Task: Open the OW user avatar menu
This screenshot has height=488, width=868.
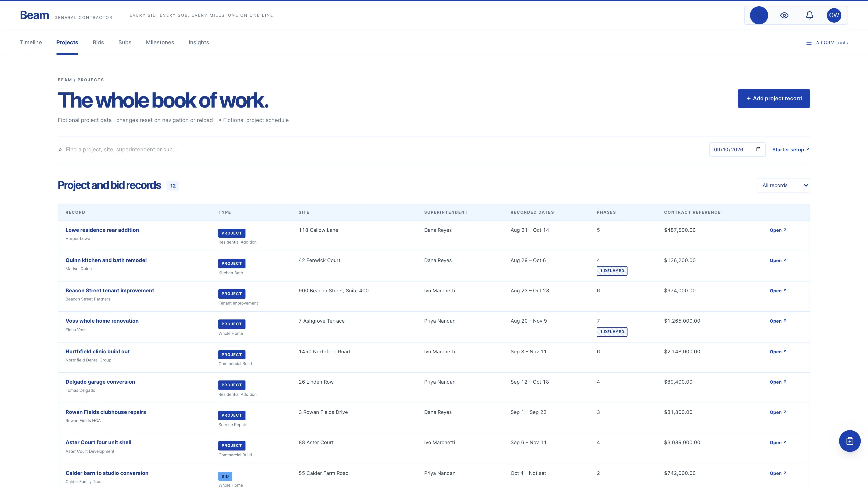Action: coord(834,15)
